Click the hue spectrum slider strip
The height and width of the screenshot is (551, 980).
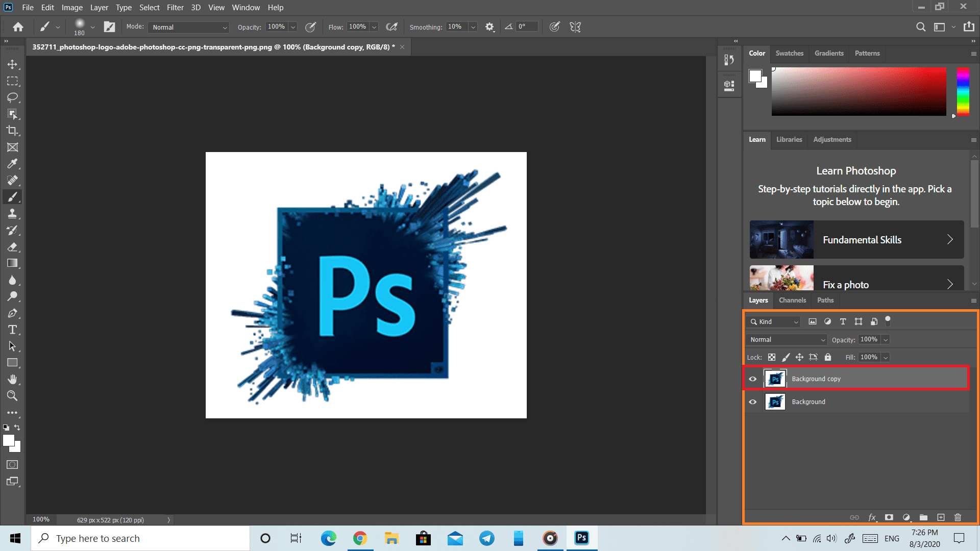click(963, 91)
